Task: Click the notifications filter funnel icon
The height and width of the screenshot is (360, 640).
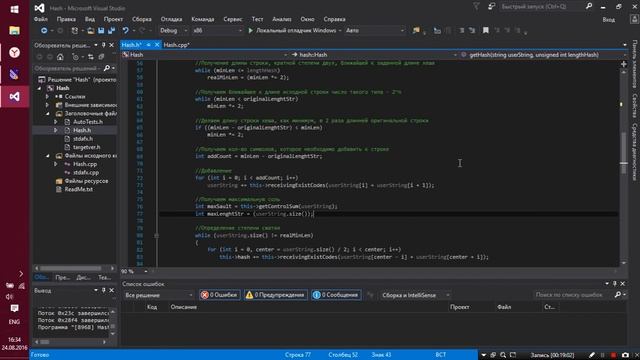Action: pyautogui.click(x=476, y=7)
